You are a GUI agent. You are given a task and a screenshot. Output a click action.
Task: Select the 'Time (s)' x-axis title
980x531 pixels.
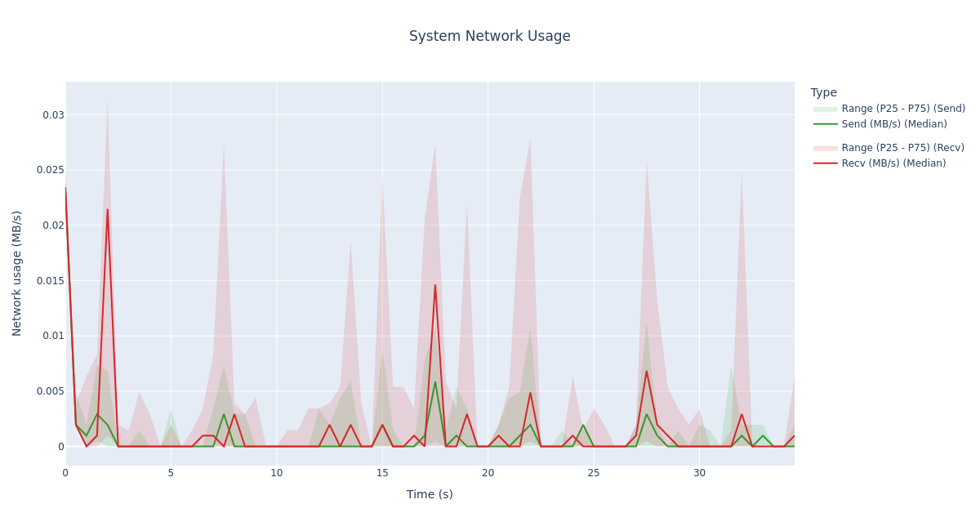pyautogui.click(x=430, y=494)
